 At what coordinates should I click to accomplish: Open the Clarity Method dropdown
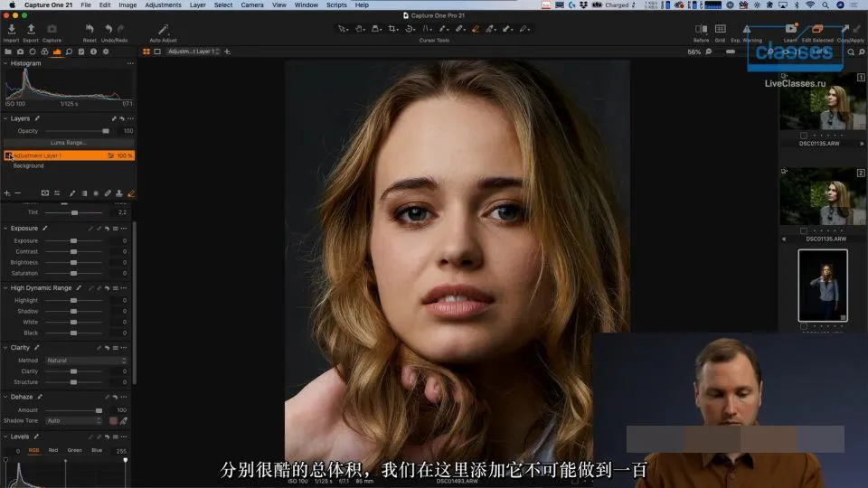point(87,361)
